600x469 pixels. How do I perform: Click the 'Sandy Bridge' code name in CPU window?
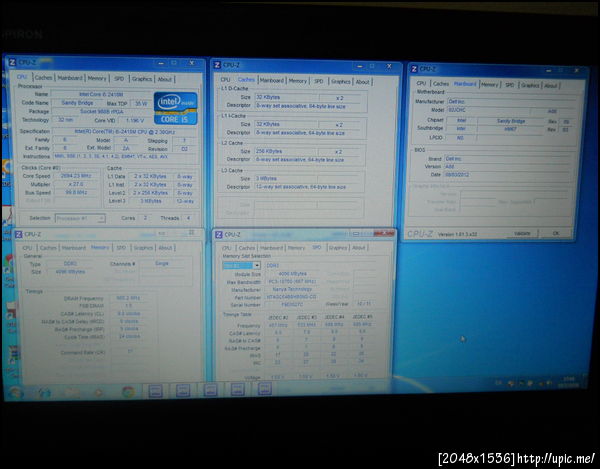pyautogui.click(x=77, y=103)
